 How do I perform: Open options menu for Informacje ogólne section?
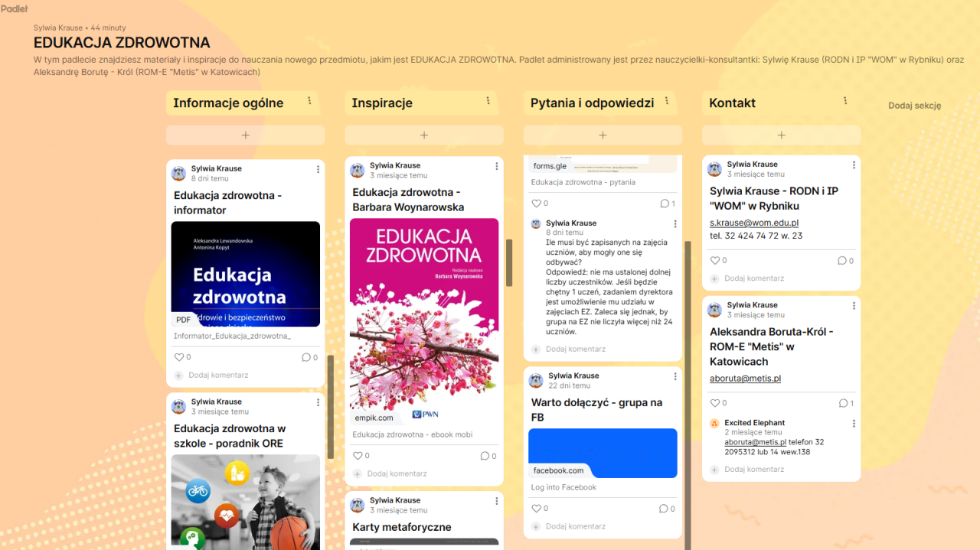click(x=309, y=101)
